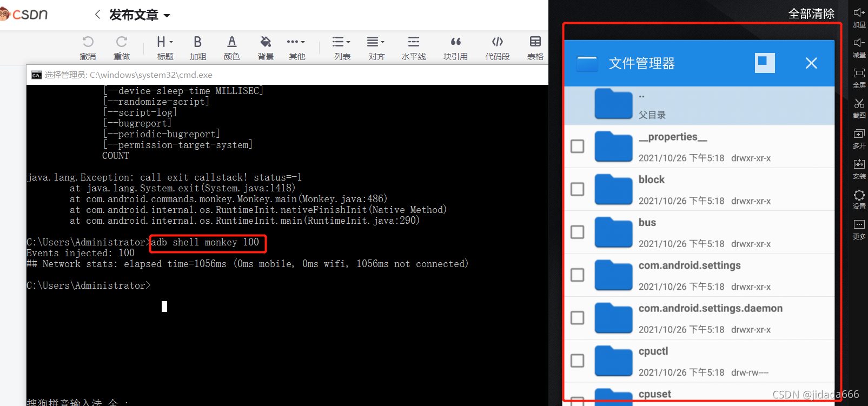This screenshot has height=406, width=868.
Task: Open the 发布文章 dropdown
Action: (x=140, y=15)
